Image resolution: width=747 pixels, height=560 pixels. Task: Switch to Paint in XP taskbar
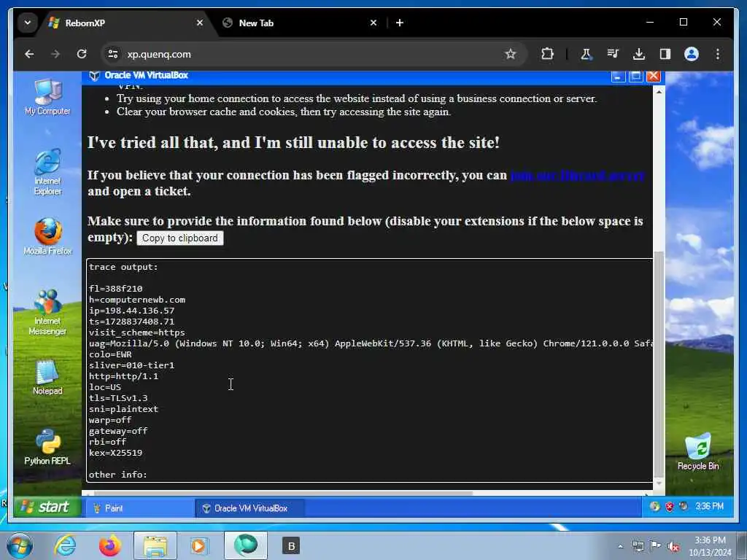pyautogui.click(x=139, y=508)
